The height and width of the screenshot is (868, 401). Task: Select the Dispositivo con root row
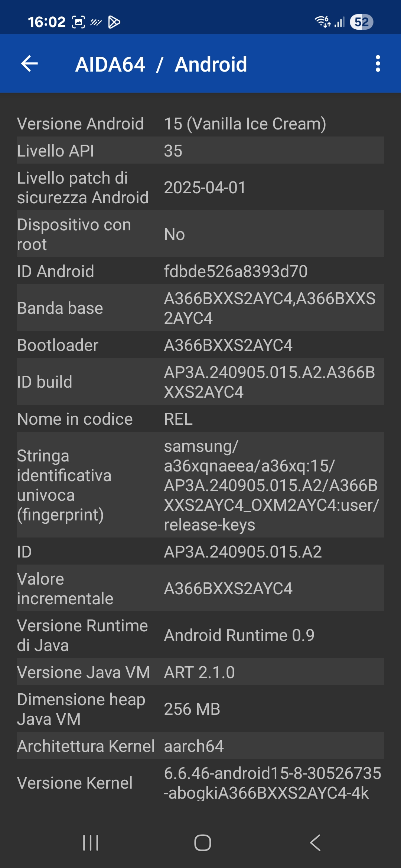[x=200, y=234]
